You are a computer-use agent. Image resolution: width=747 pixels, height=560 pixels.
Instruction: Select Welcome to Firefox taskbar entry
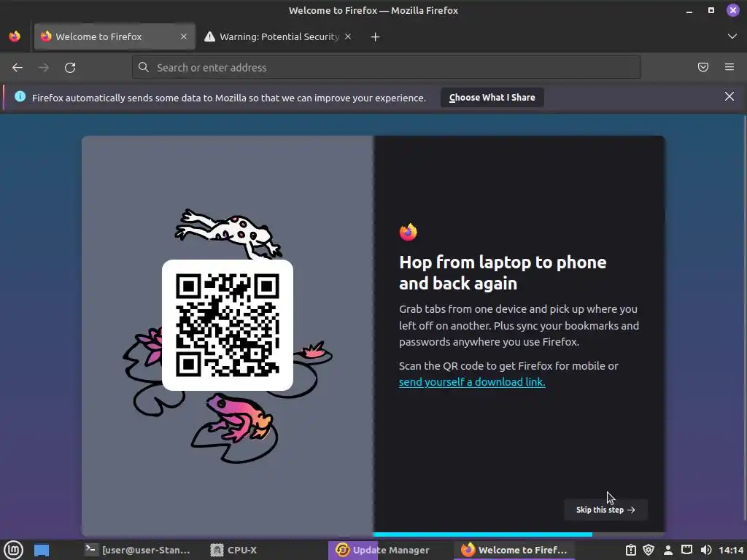pos(514,550)
